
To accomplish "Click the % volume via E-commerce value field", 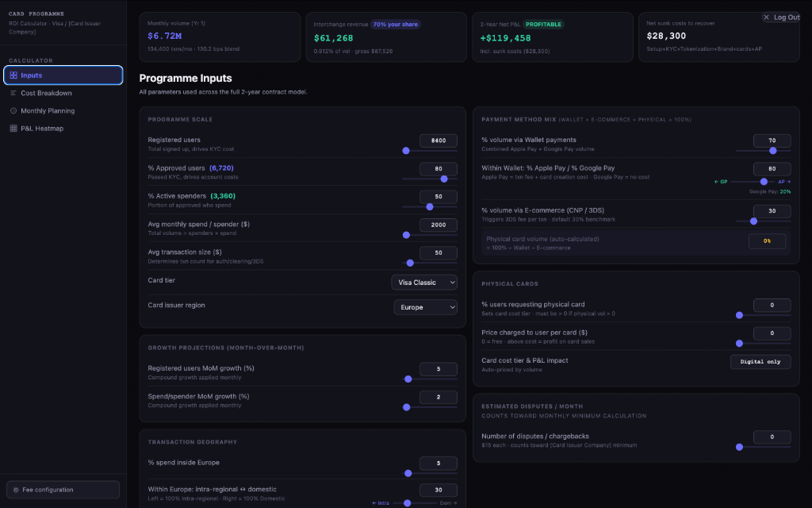I will click(x=772, y=211).
